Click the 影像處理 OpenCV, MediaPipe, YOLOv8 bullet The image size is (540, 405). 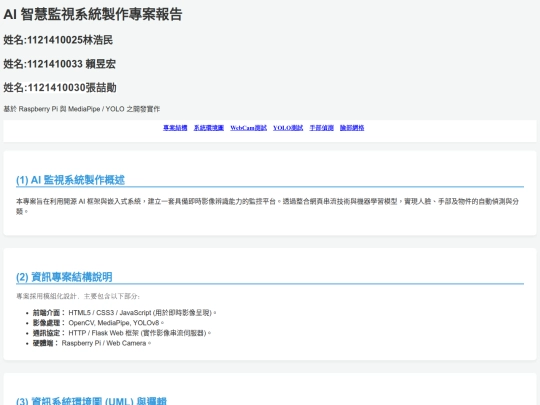98,323
